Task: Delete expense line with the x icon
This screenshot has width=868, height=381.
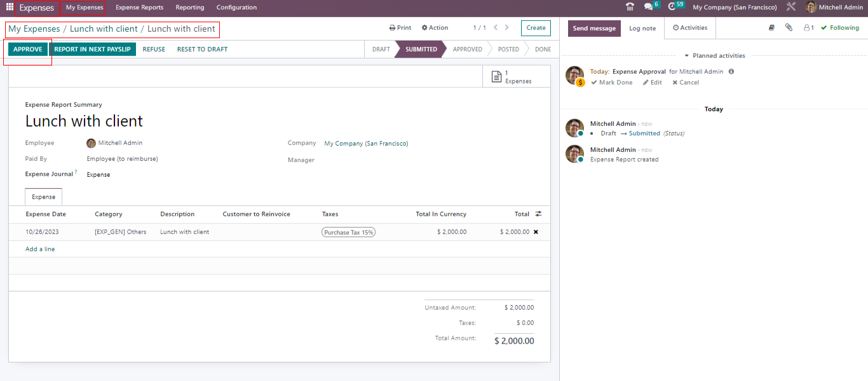Action: click(x=536, y=232)
